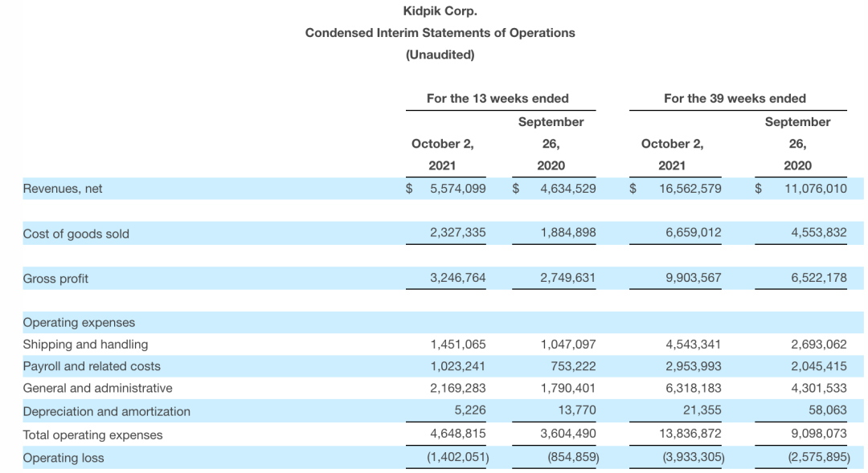This screenshot has height=473, width=868.
Task: Select depreciation value 13,770
Action: pos(577,410)
